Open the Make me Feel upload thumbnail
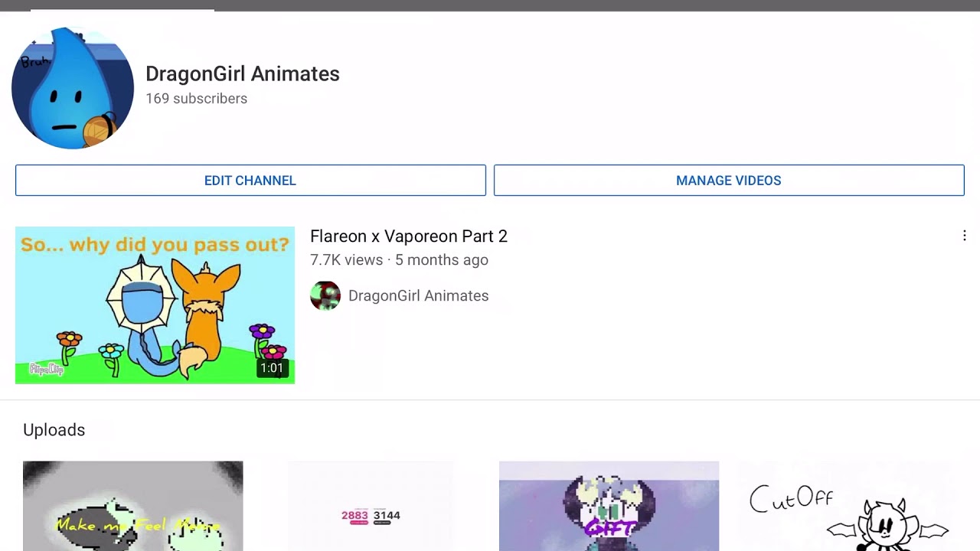The image size is (980, 551). point(132,506)
